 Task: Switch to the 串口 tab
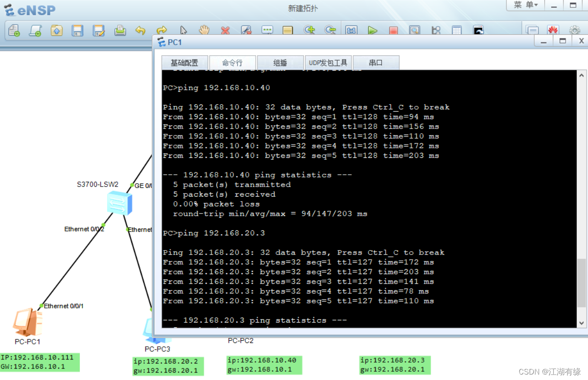coord(376,63)
